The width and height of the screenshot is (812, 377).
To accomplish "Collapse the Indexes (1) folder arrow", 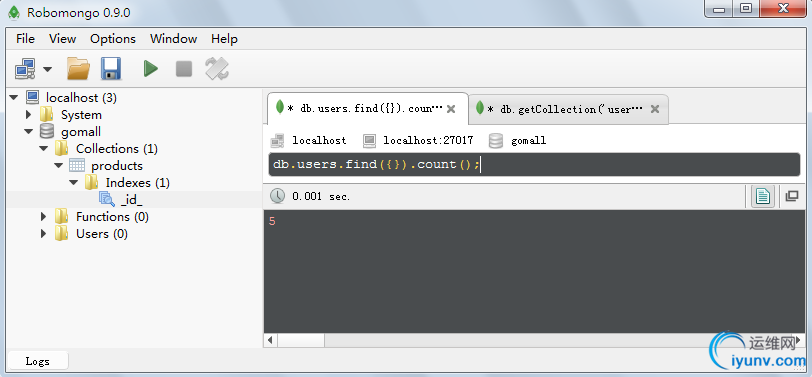I will (x=74, y=183).
